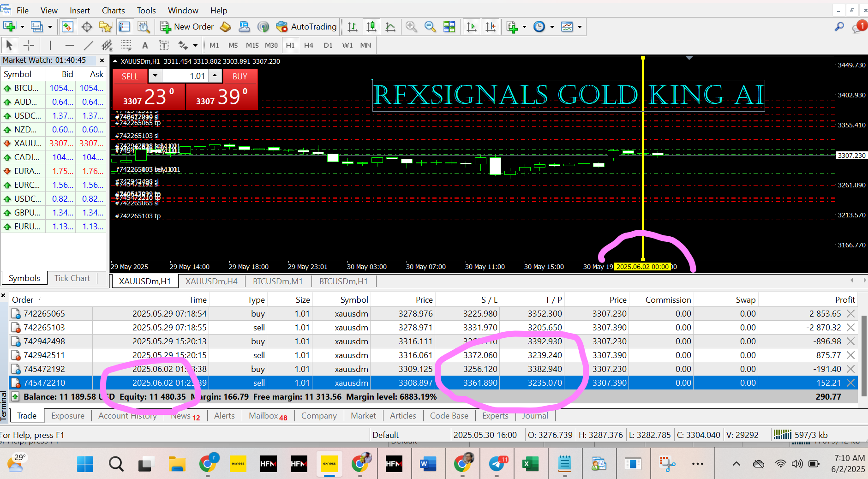Switch timeframe to W1
The image size is (868, 479).
[347, 45]
